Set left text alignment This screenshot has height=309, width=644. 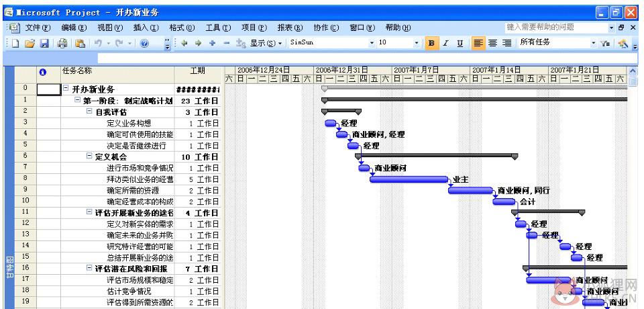click(x=478, y=43)
